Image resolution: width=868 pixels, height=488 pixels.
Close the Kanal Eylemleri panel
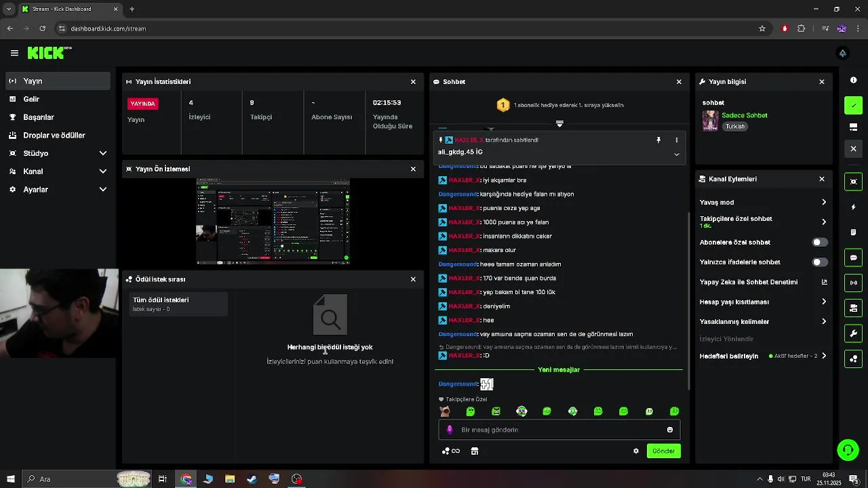tap(822, 179)
